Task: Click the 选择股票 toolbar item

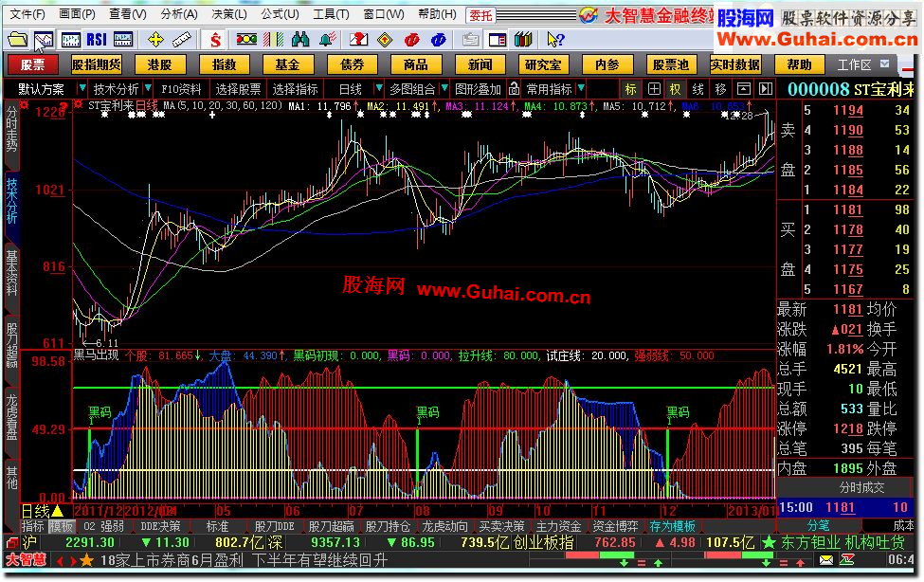Action: tap(238, 89)
